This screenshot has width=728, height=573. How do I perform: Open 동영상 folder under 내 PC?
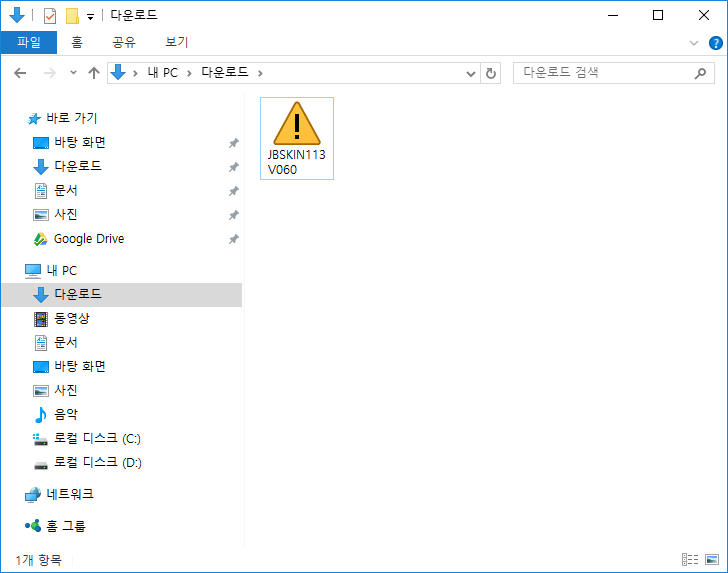pos(72,319)
